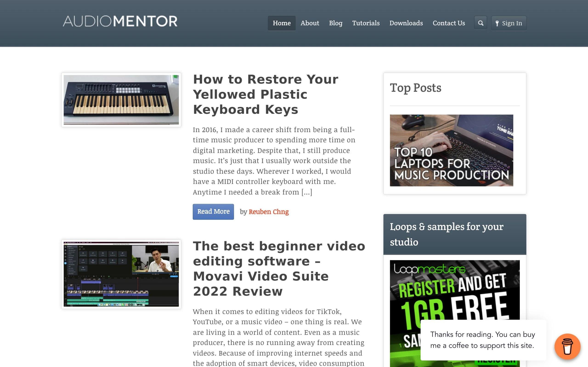This screenshot has width=588, height=367.
Task: Select the Blog menu item
Action: [x=336, y=23]
